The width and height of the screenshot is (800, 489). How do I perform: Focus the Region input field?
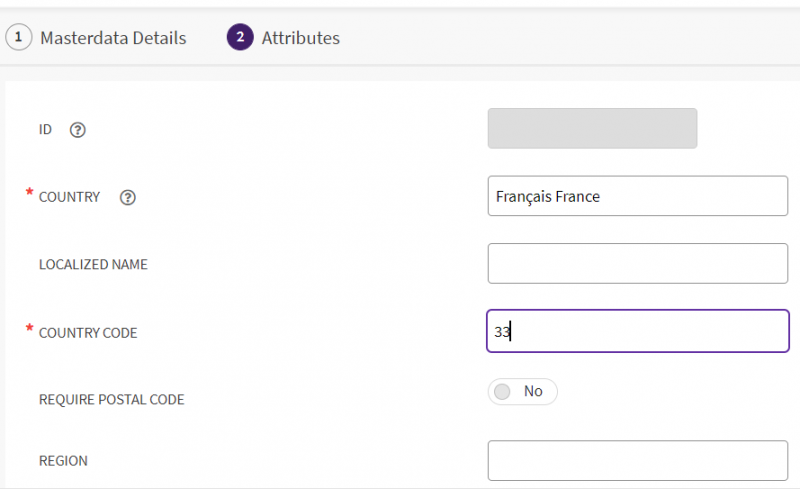tap(637, 460)
